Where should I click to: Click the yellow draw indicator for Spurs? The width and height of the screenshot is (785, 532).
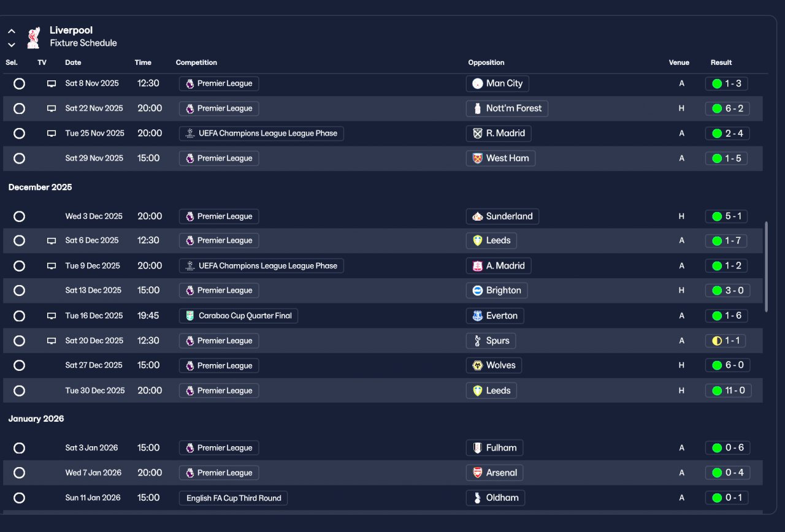tap(717, 341)
